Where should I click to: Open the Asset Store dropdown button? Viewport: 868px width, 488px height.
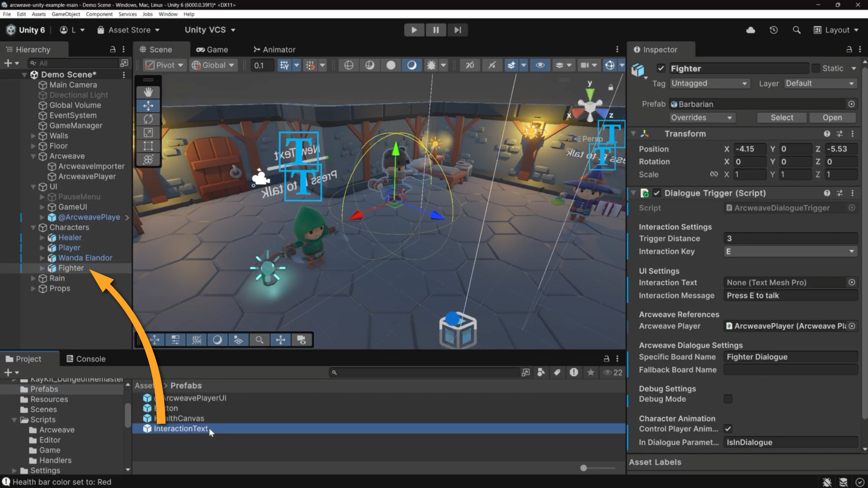[x=129, y=30]
